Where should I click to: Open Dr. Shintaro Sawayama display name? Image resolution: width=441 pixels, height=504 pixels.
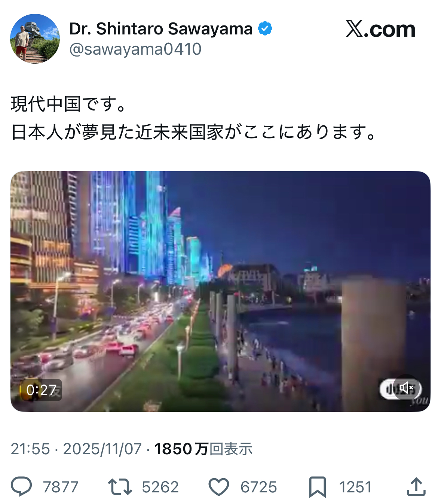click(x=161, y=29)
